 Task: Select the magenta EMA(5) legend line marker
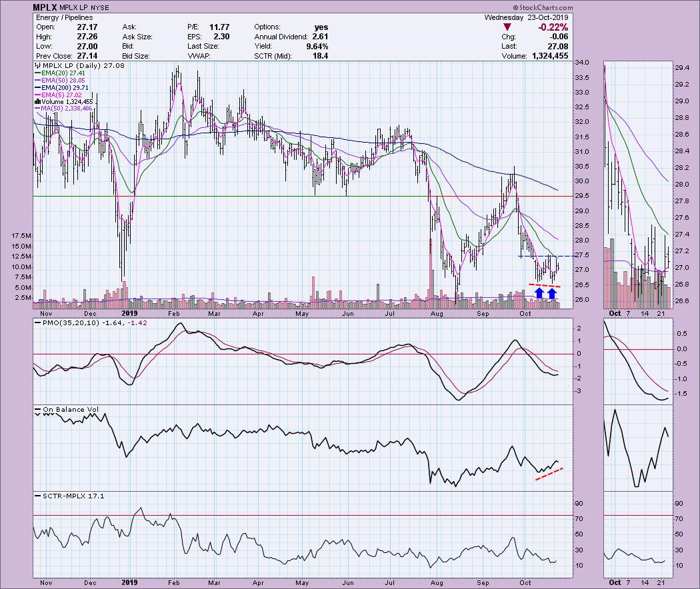(x=37, y=95)
